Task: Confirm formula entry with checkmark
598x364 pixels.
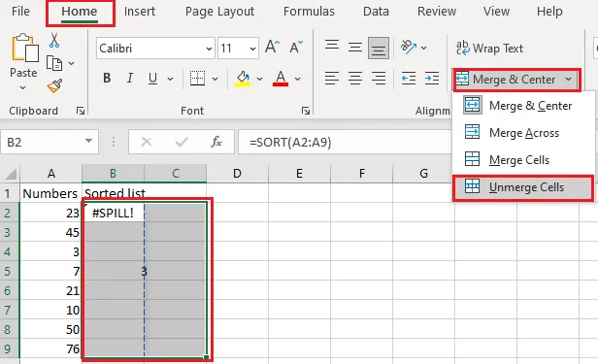Action: tap(182, 142)
